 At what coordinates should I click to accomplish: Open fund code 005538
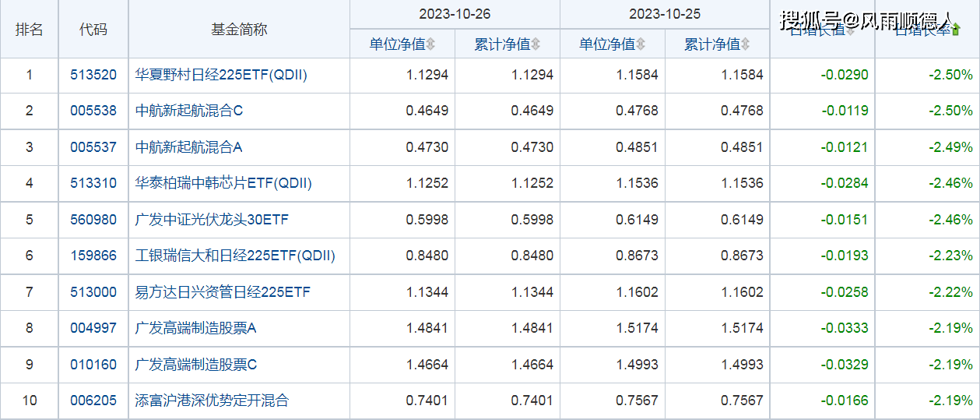point(93,111)
